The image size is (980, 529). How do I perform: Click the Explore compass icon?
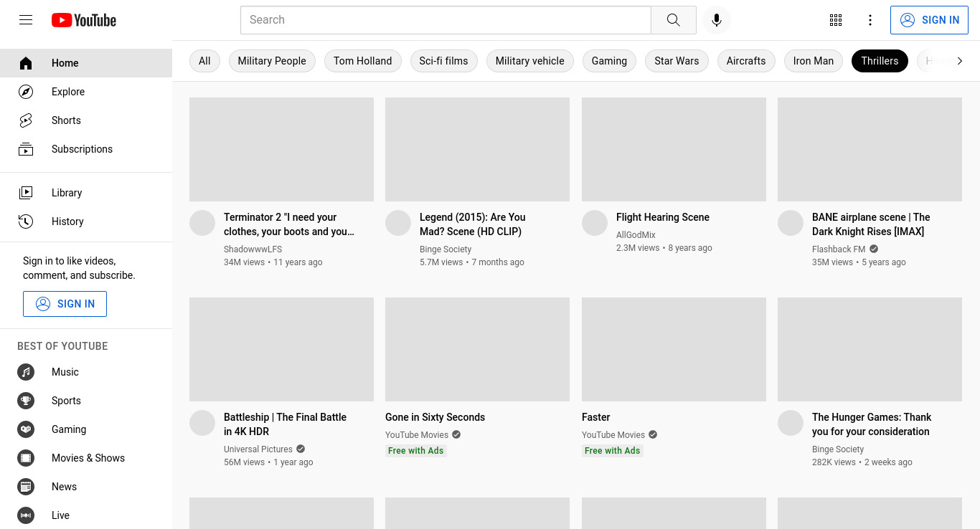click(26, 92)
